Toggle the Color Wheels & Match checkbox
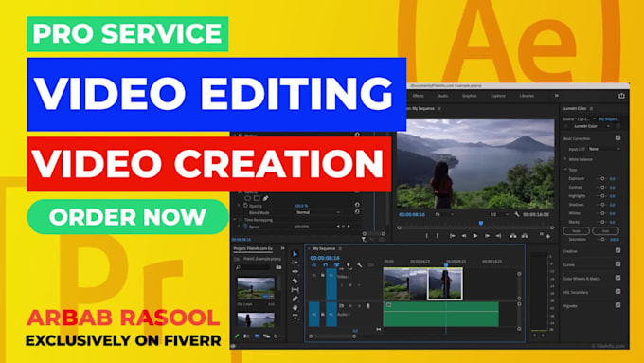The height and width of the screenshot is (363, 644). tap(617, 278)
